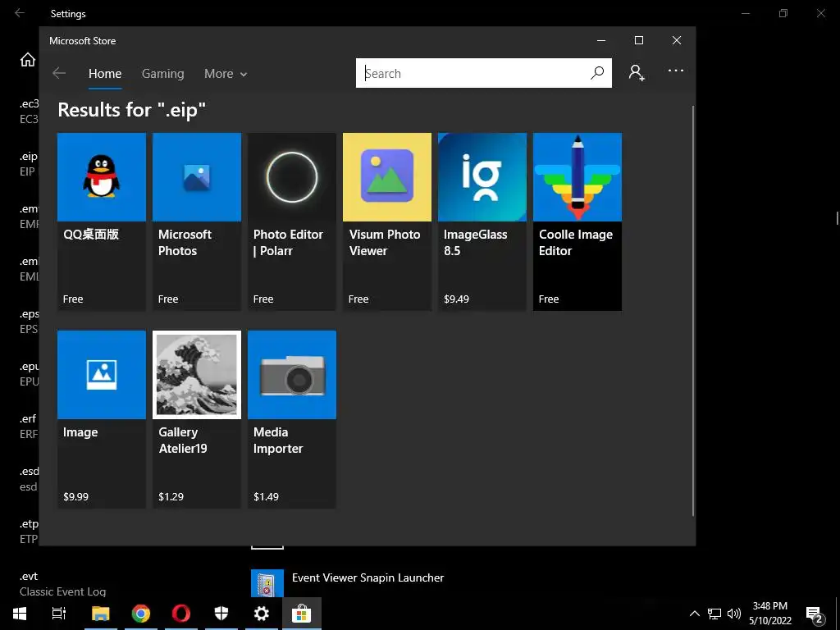Click the sign-in account icon in Store
The height and width of the screenshot is (630, 840).
pos(637,72)
